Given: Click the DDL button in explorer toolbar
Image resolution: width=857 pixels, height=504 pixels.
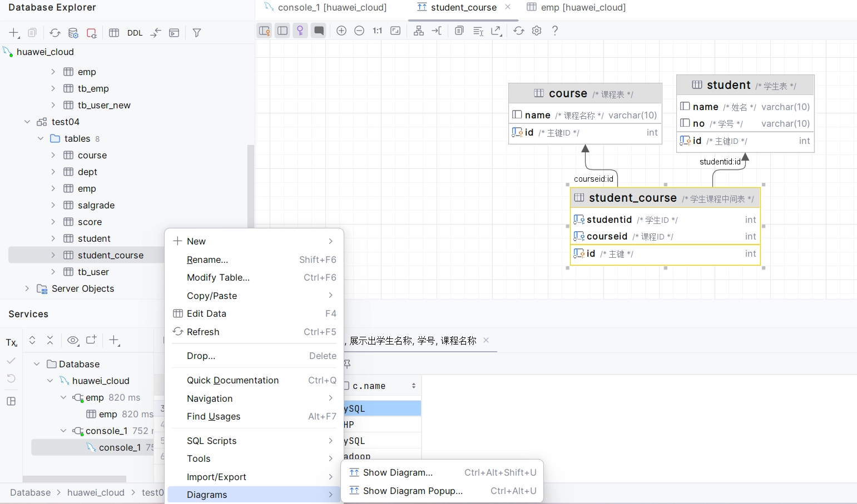Looking at the screenshot, I should pyautogui.click(x=135, y=33).
